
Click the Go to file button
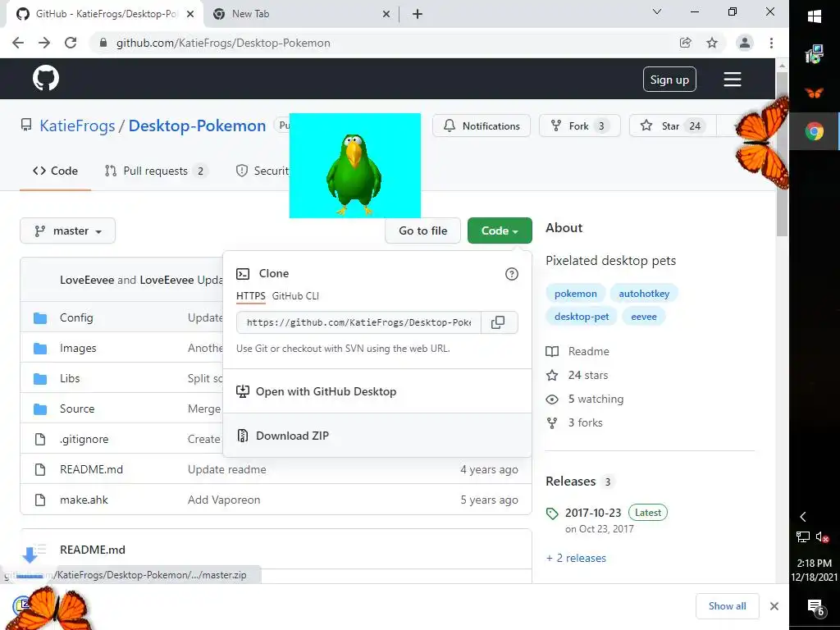pos(422,231)
